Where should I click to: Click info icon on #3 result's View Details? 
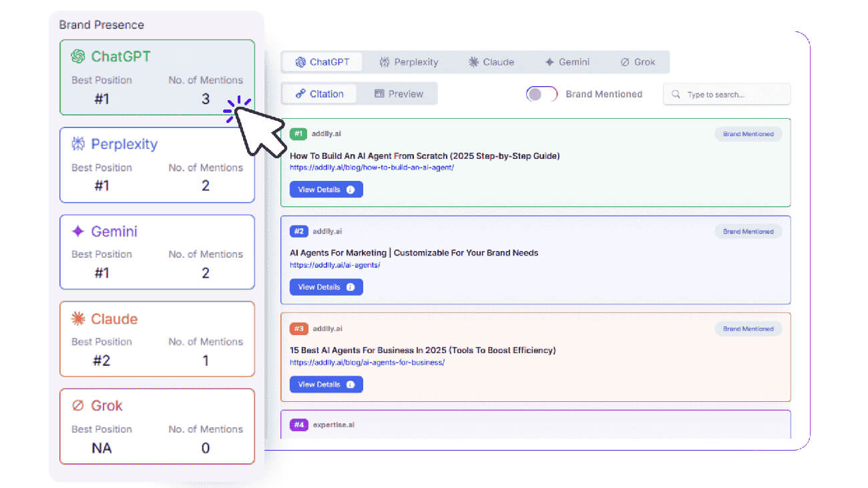coord(351,385)
